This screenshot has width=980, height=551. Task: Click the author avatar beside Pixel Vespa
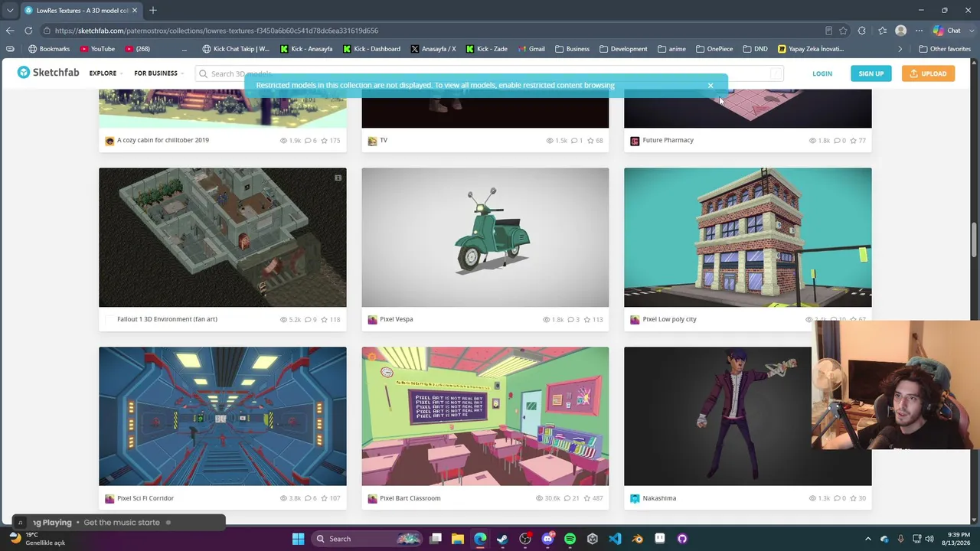[372, 320]
